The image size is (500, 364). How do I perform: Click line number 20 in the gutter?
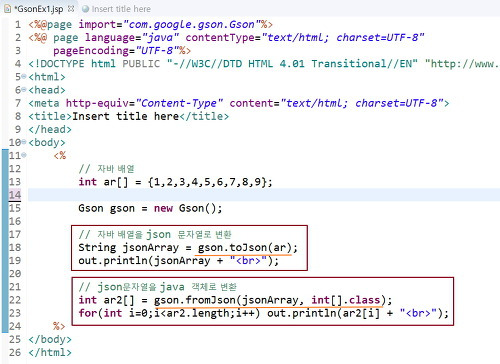15,274
